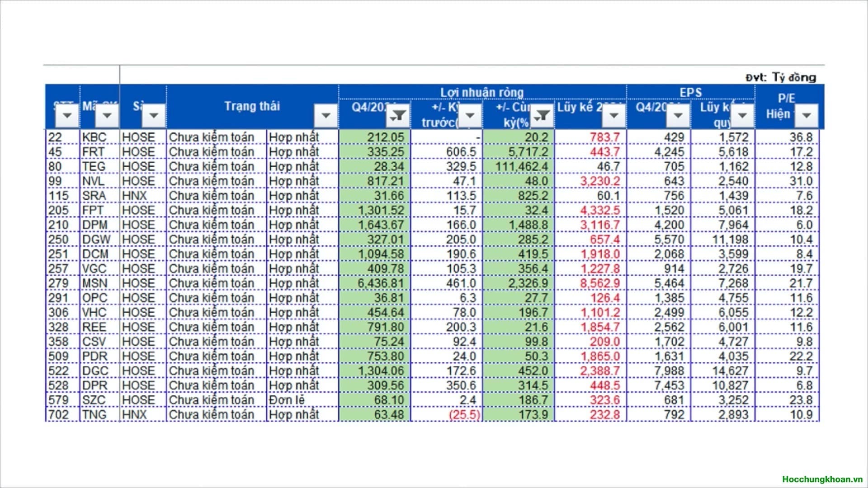Open the active filter on +/- Cùng kỳ column
Screen dimensions: 868x488
tap(542, 116)
